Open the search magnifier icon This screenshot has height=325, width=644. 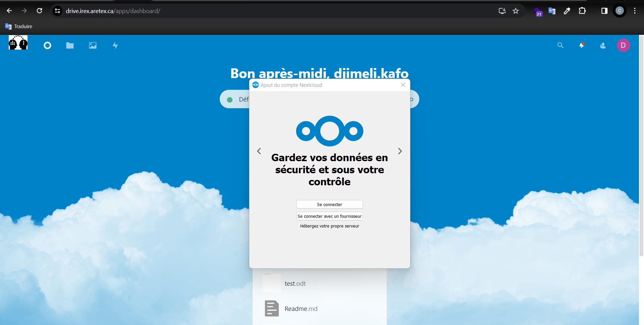point(560,45)
